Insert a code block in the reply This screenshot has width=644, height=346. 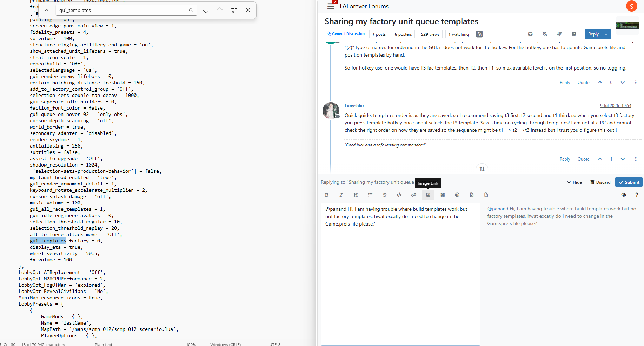pyautogui.click(x=399, y=195)
